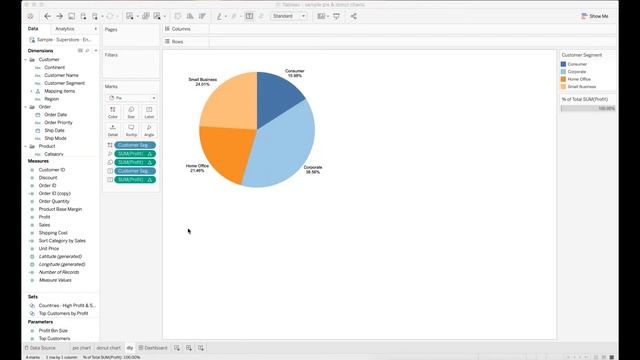Select Top Customers by Profit set

click(63, 313)
